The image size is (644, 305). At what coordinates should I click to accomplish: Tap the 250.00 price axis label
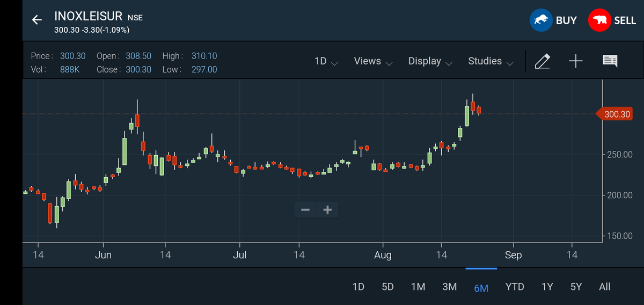click(x=619, y=155)
